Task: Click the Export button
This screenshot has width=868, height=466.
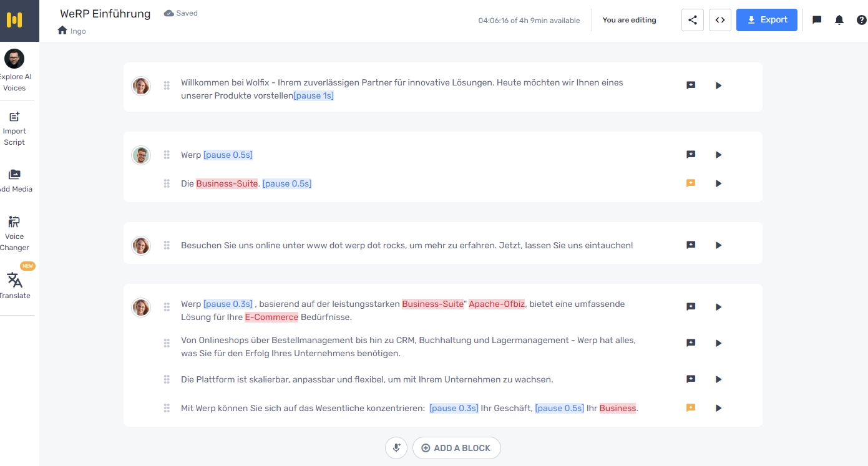Action: [x=766, y=20]
